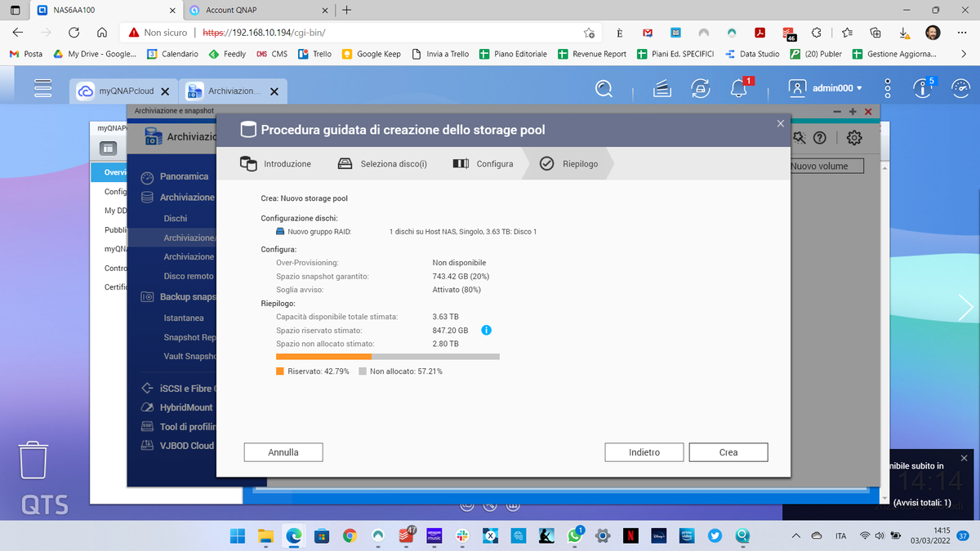Open the QTS desktop trash bin
Viewport: 980px width, 551px height.
(32, 462)
